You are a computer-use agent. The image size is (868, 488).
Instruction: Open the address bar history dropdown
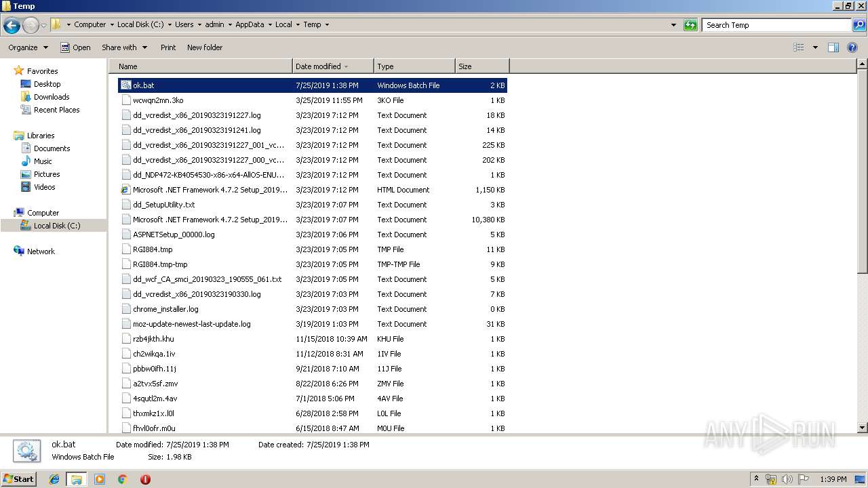coord(673,25)
